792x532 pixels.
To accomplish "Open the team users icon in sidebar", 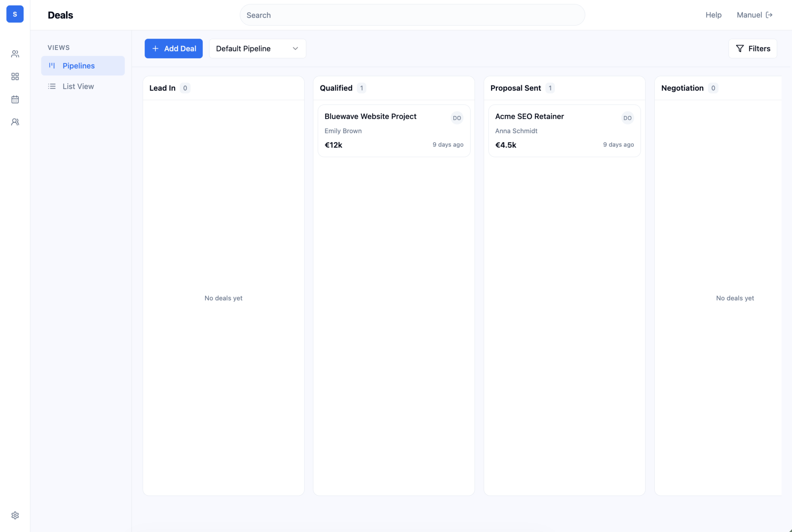I will 15,122.
